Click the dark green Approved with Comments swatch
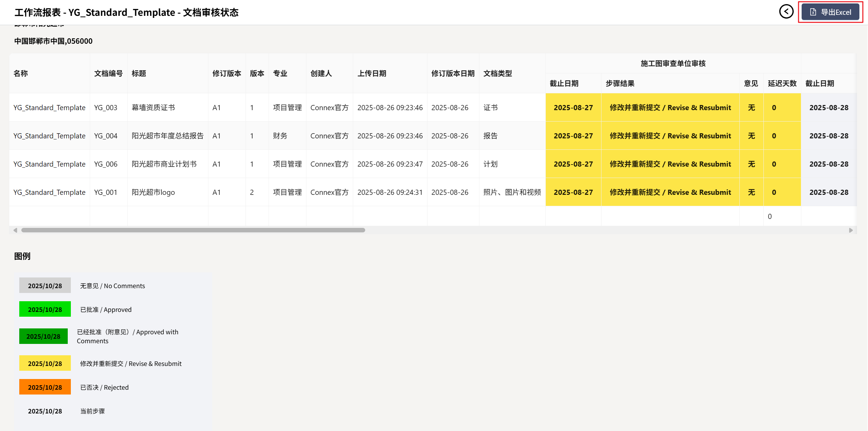The height and width of the screenshot is (431, 868). pos(43,336)
